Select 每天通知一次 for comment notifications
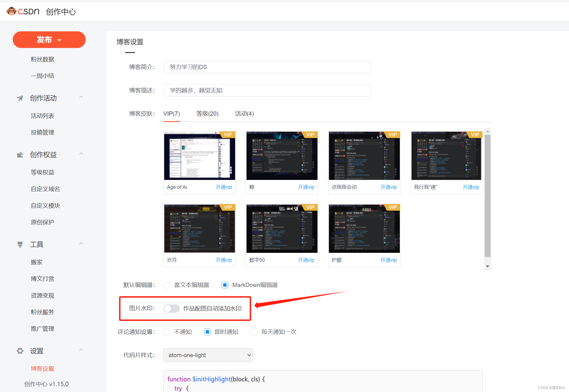 [x=254, y=332]
